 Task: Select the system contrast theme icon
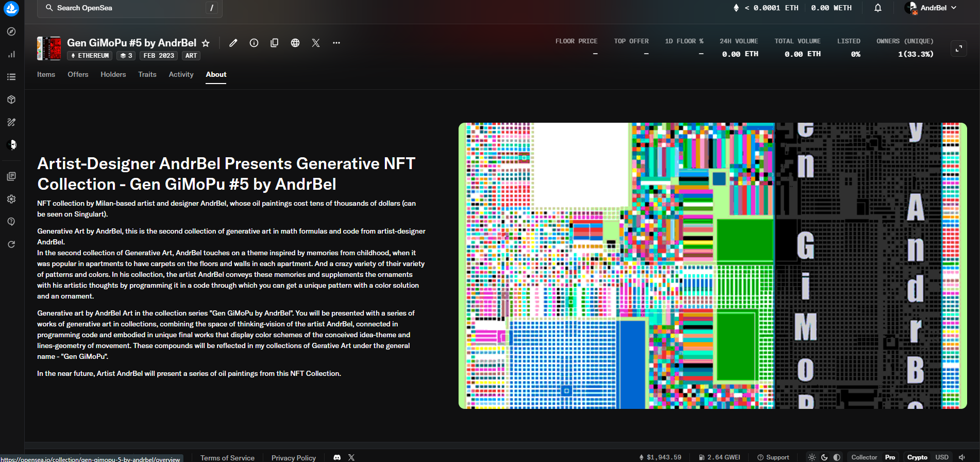coord(837,457)
